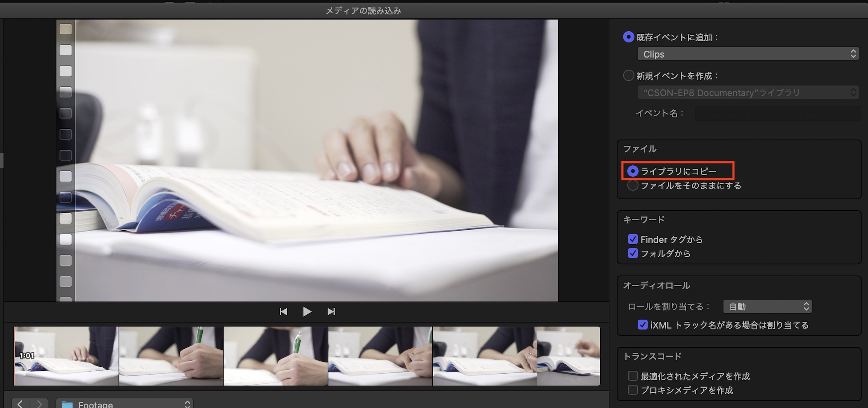Click the オーディオロール section heading

point(657,285)
